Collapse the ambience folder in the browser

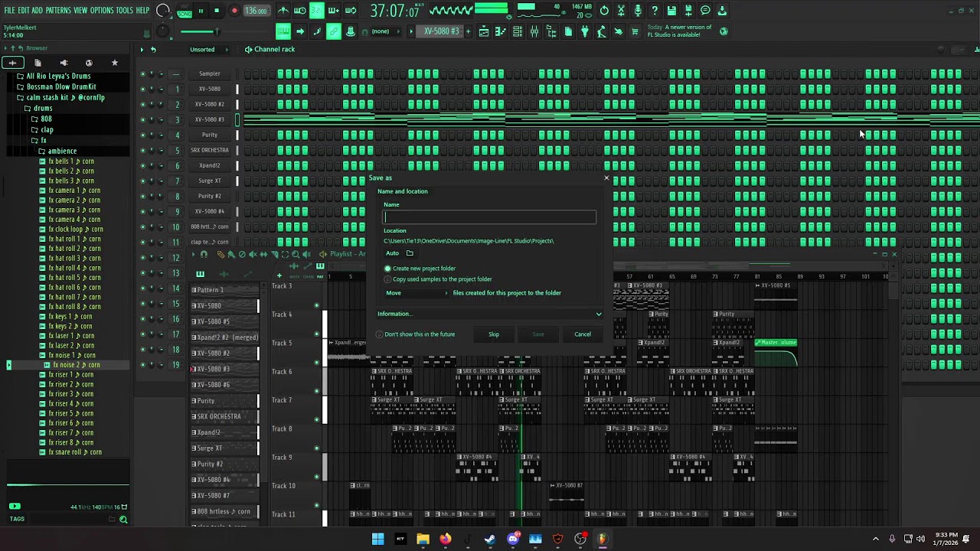(x=42, y=152)
